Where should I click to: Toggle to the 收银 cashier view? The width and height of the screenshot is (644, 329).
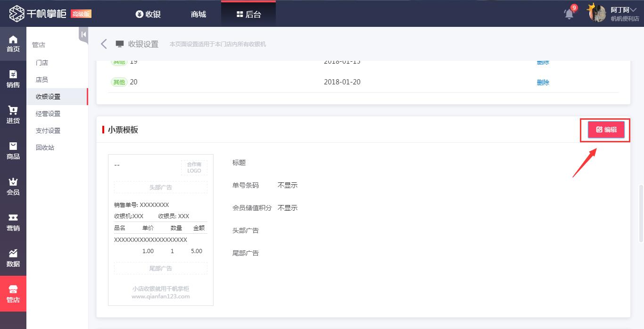[x=148, y=14]
